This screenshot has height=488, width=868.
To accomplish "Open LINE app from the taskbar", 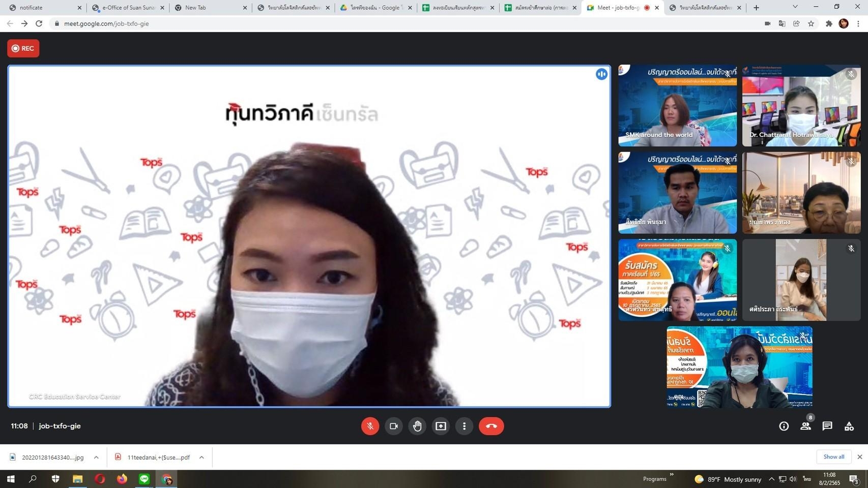I will click(144, 479).
